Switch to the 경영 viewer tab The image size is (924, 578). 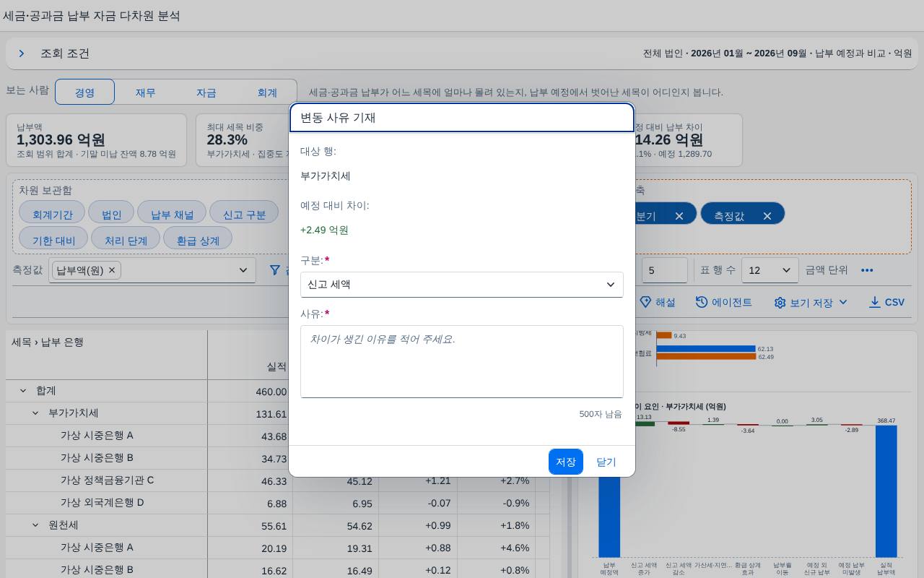[x=85, y=92]
